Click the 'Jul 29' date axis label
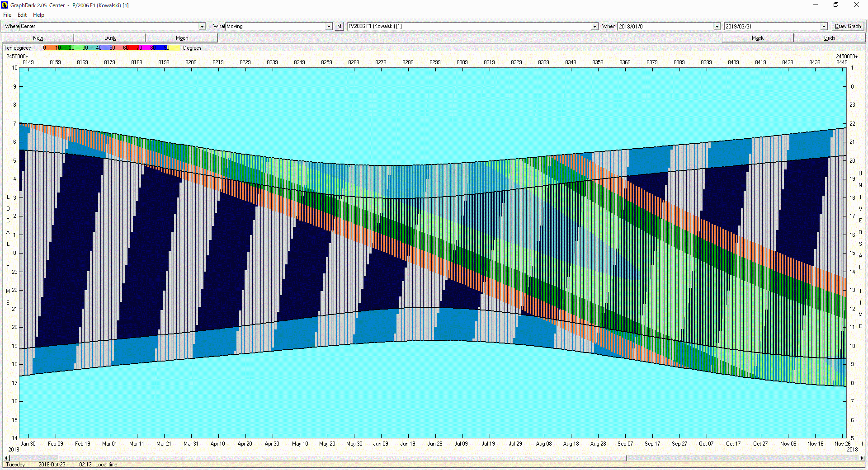The image size is (868, 470). [x=516, y=444]
